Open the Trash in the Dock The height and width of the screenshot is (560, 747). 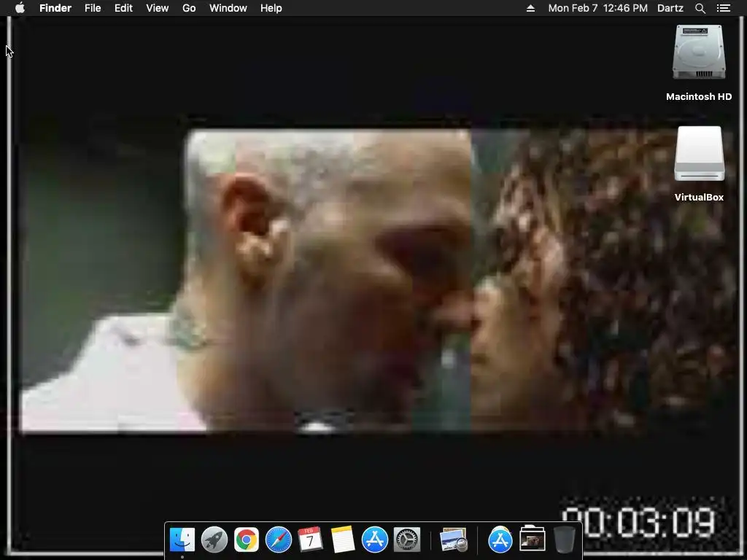coord(565,540)
